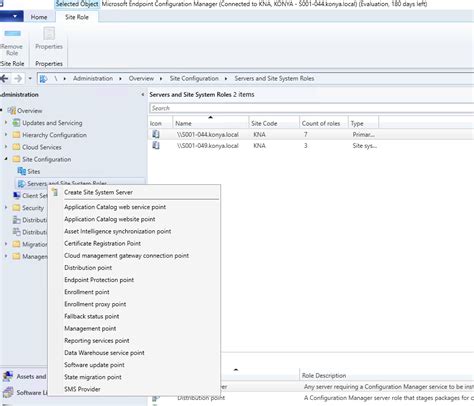The image size is (474, 406).
Task: Click the Site Configuration folder icon
Action: [16, 159]
